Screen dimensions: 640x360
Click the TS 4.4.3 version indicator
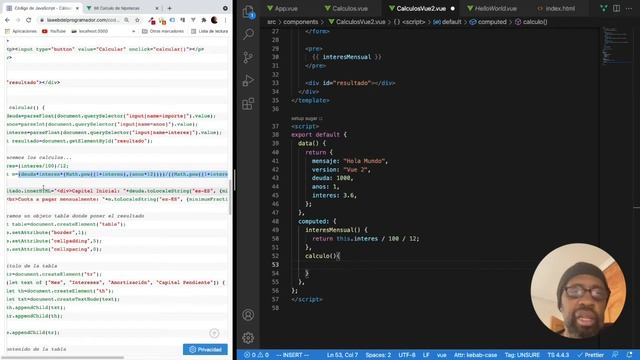click(x=558, y=355)
